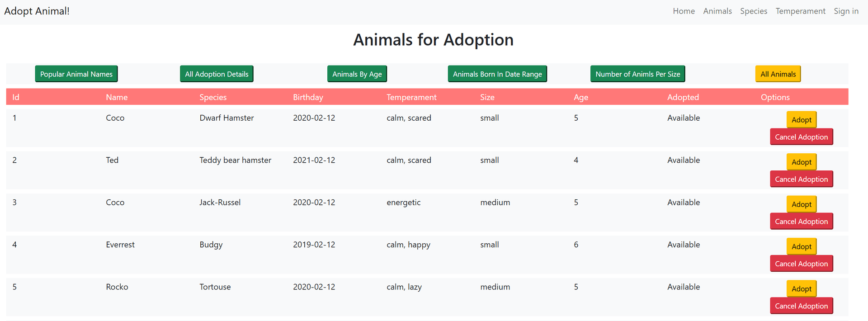This screenshot has width=868, height=321.
Task: Adopt Everrest the Budgy
Action: 802,247
